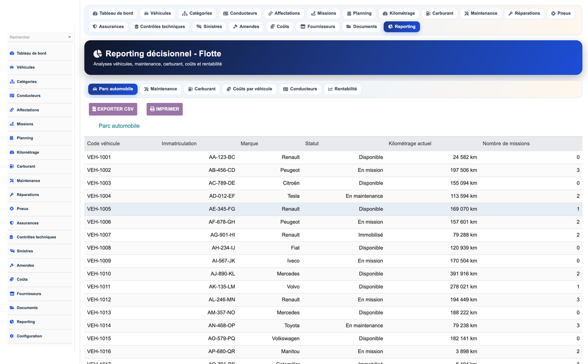This screenshot has width=588, height=364.
Task: Click the Kilométrage gauge icon in sidebar
Action: pos(12,152)
